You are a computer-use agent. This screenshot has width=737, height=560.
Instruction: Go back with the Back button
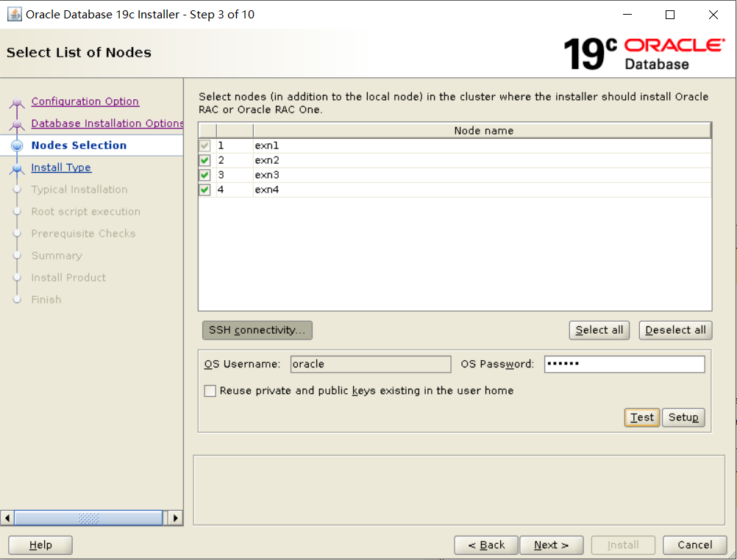click(x=486, y=545)
